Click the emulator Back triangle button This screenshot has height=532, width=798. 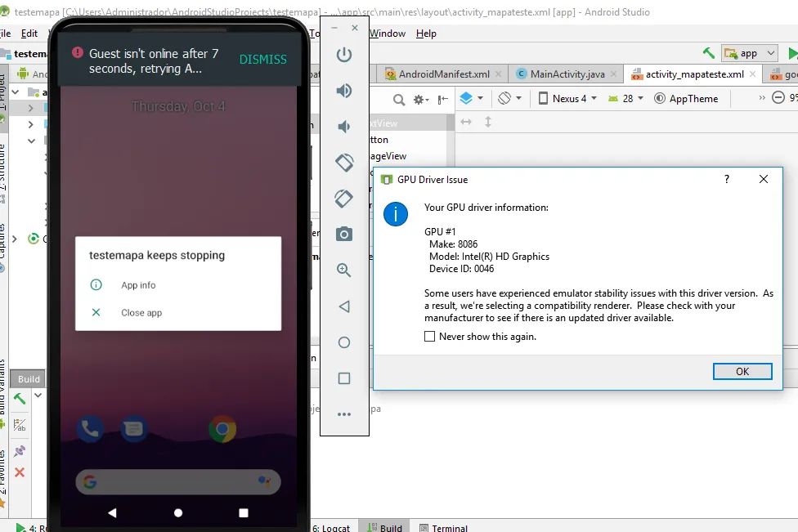point(344,306)
